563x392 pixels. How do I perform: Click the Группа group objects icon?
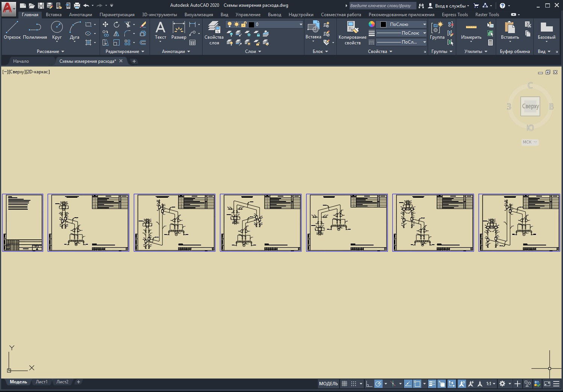click(x=437, y=30)
